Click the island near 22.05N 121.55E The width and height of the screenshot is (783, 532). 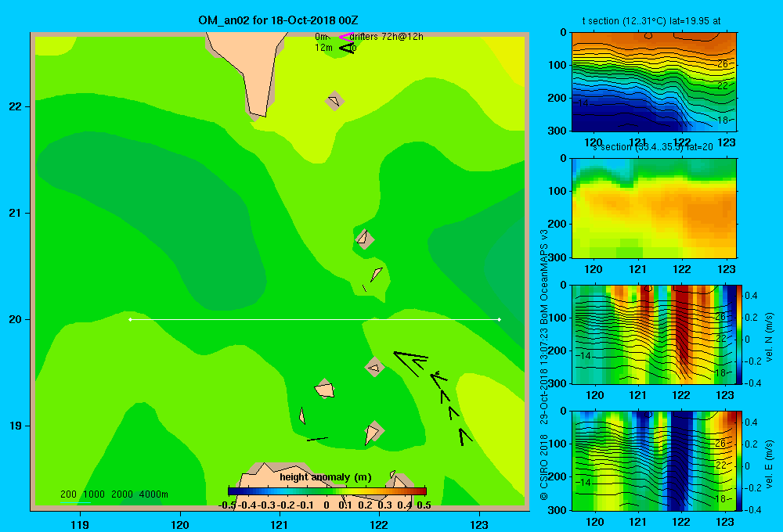pos(334,101)
